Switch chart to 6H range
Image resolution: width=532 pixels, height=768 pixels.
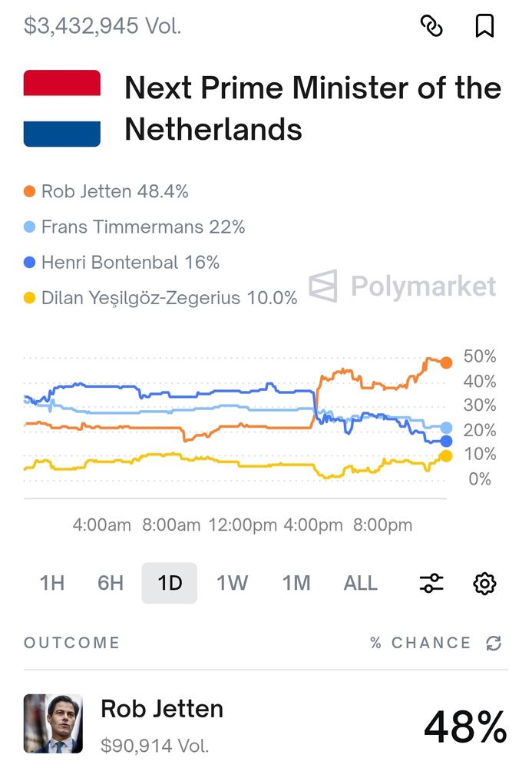point(111,584)
